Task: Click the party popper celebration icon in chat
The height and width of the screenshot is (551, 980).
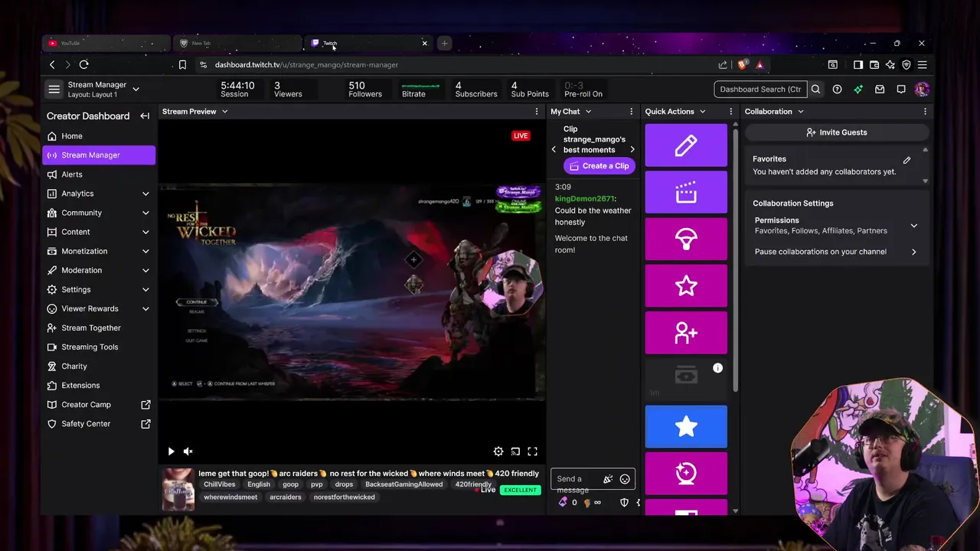Action: pos(608,479)
